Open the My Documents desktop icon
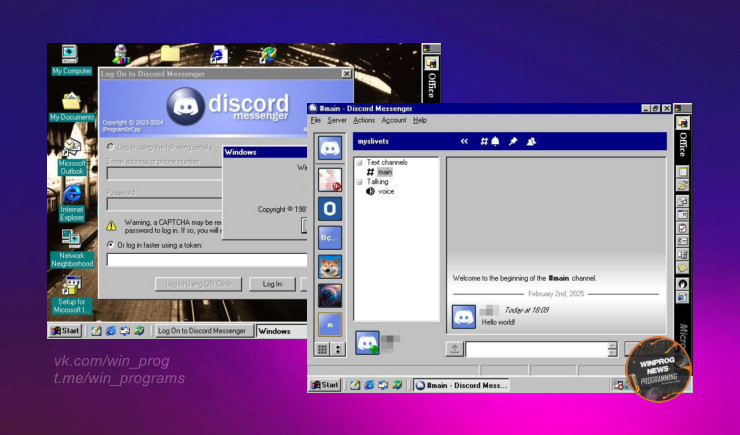 point(71,107)
